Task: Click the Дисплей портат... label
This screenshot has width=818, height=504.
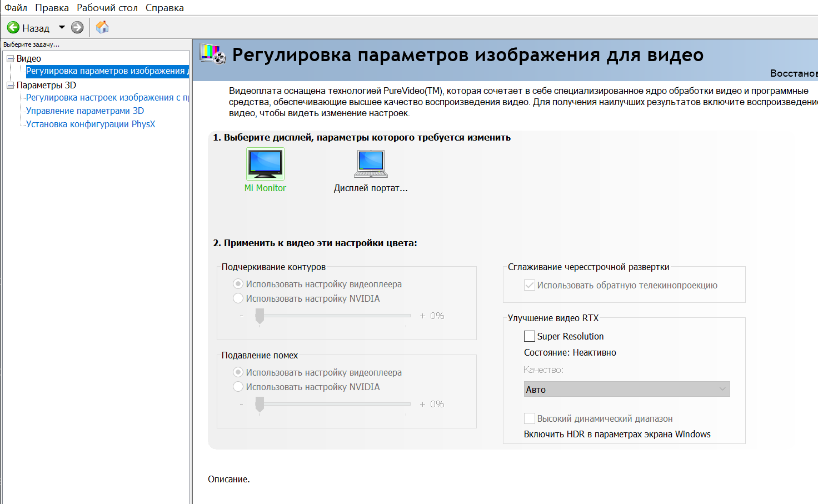Action: [x=371, y=188]
